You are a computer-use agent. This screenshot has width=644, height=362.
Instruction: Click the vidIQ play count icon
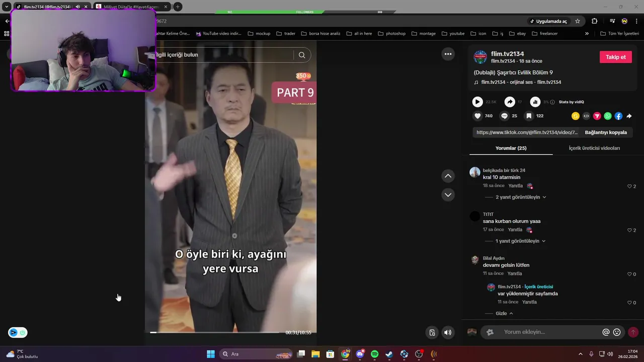coord(477,102)
